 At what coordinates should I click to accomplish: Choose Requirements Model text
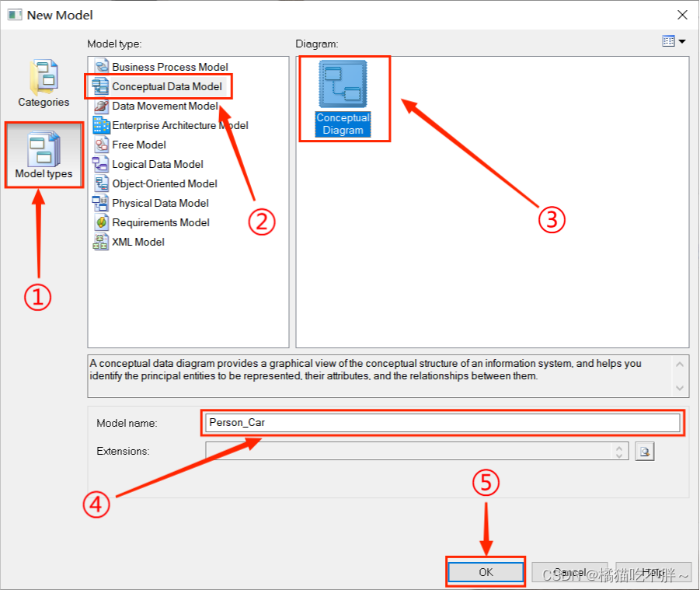[161, 222]
